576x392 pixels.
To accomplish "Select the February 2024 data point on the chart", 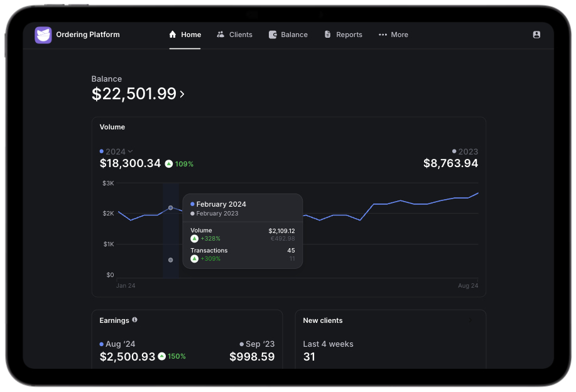I will point(170,207).
